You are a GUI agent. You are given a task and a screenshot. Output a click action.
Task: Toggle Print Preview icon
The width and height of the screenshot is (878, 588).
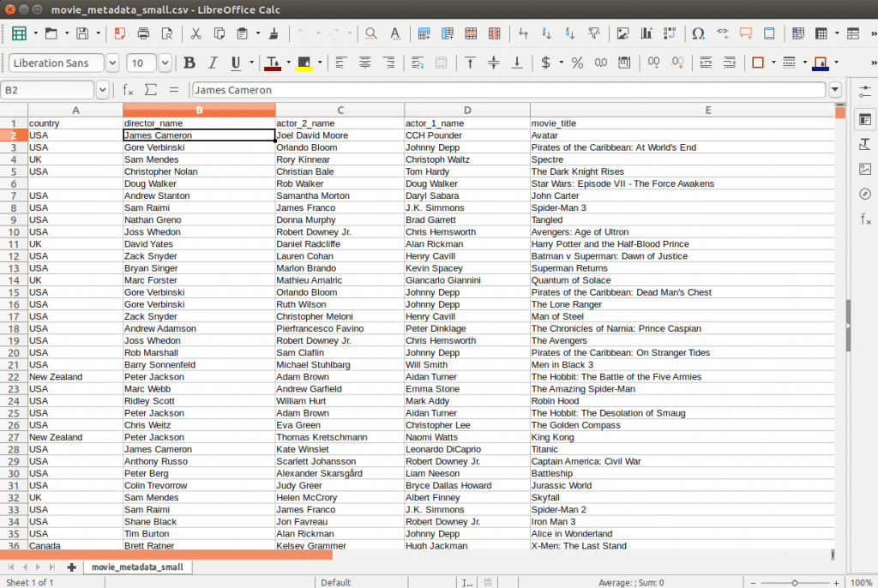coord(167,33)
